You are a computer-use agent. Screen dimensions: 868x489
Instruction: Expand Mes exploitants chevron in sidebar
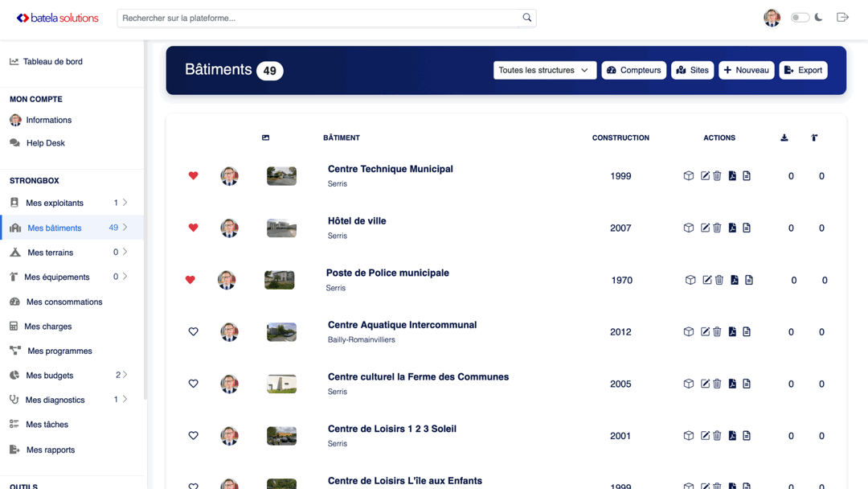coord(125,203)
